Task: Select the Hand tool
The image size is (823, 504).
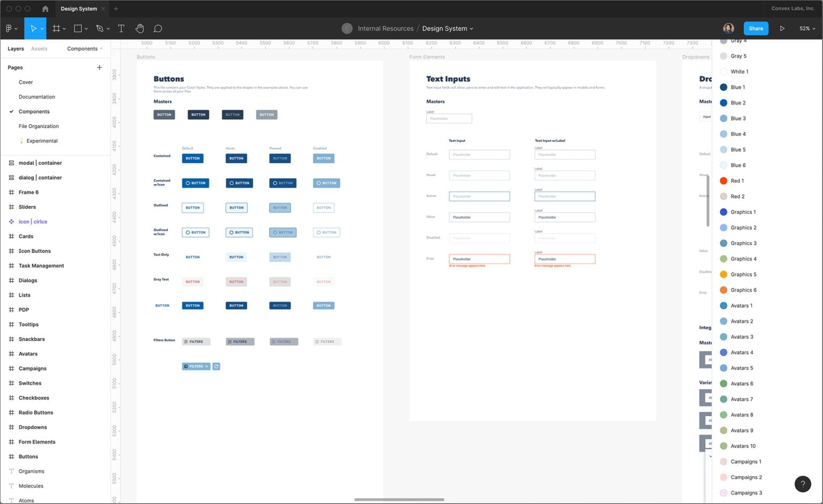Action: click(139, 28)
